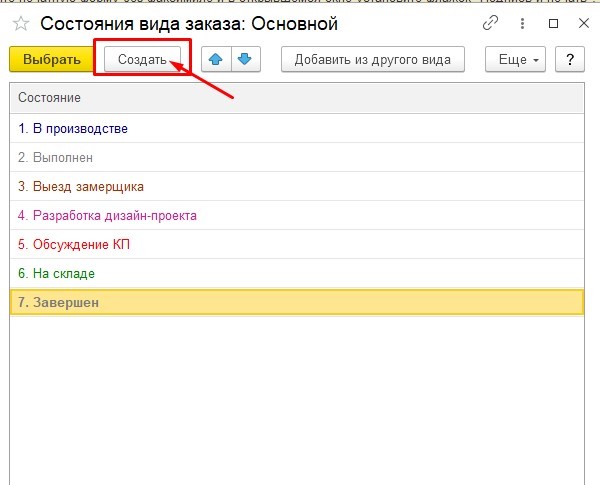The width and height of the screenshot is (600, 485).
Task: Open help with the question mark button
Action: (x=569, y=60)
